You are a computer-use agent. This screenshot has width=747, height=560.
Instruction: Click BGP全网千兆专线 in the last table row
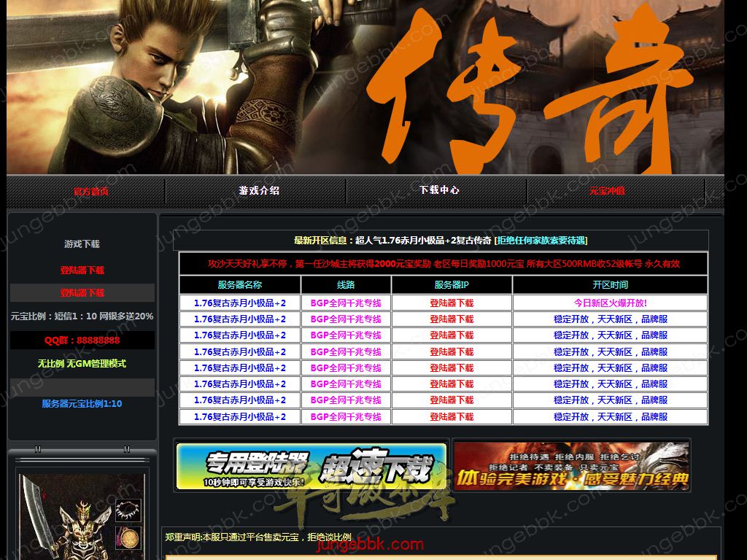pos(346,417)
